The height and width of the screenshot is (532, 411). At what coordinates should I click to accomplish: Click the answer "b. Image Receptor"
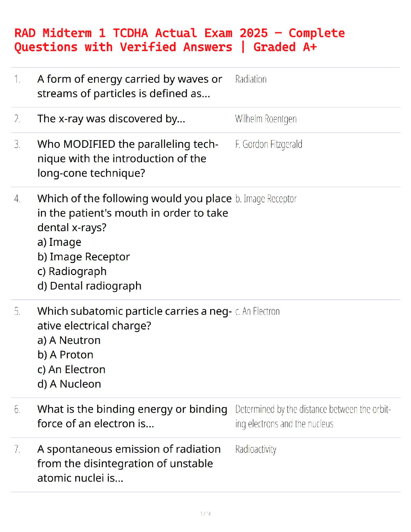click(x=266, y=199)
